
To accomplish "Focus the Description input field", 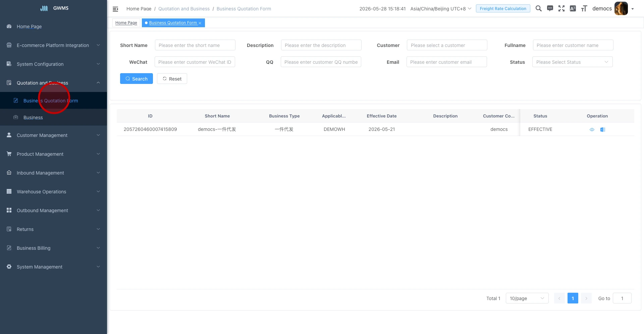I will [x=321, y=45].
